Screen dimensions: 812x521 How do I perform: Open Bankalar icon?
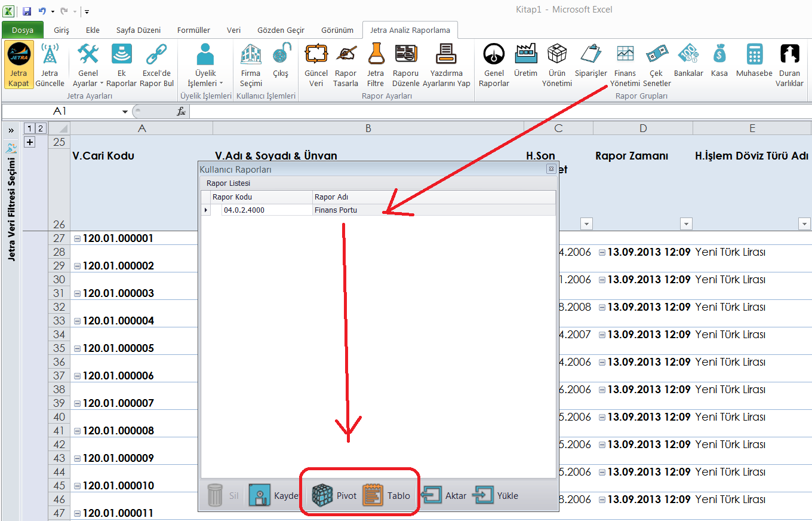pyautogui.click(x=688, y=54)
